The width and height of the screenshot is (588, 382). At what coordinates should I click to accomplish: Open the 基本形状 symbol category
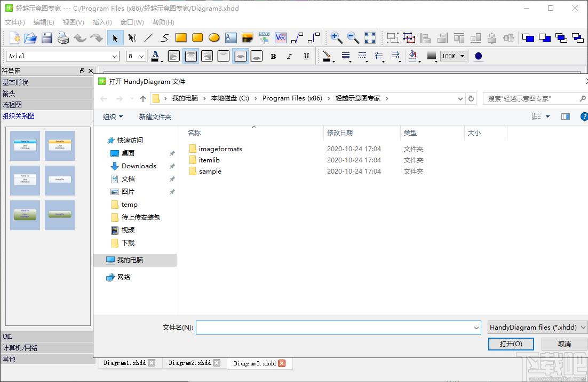click(x=46, y=82)
